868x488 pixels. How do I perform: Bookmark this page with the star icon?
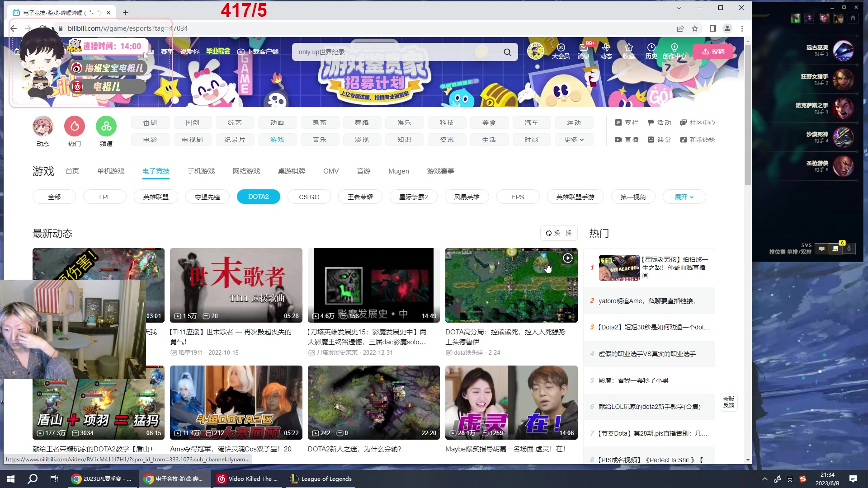(x=695, y=28)
